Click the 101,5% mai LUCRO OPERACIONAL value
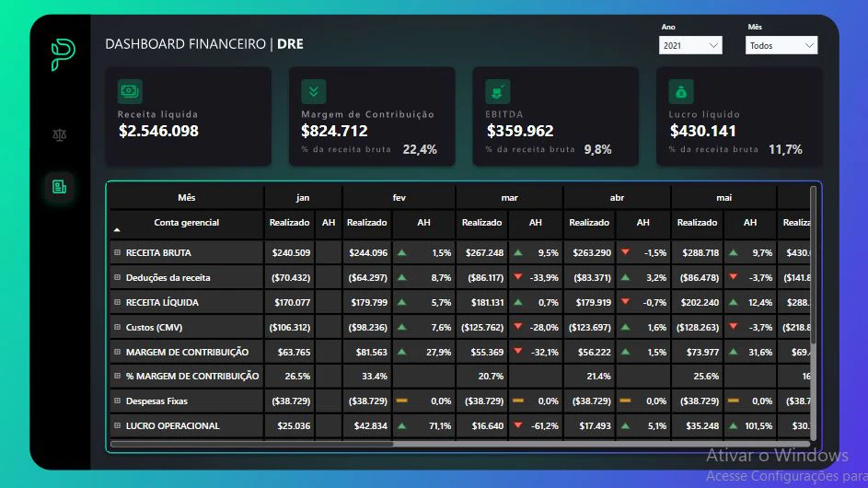 758,426
